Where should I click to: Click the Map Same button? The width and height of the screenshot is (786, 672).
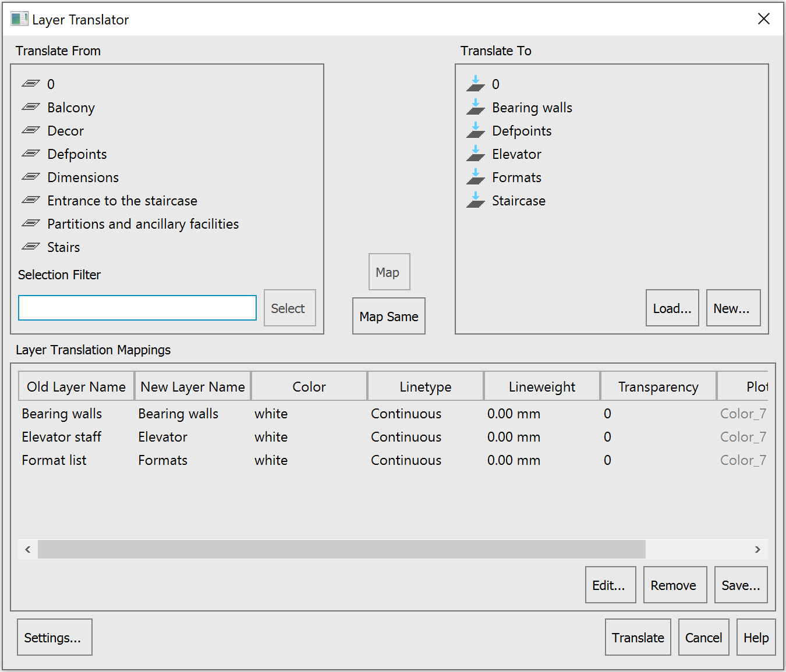click(x=388, y=317)
